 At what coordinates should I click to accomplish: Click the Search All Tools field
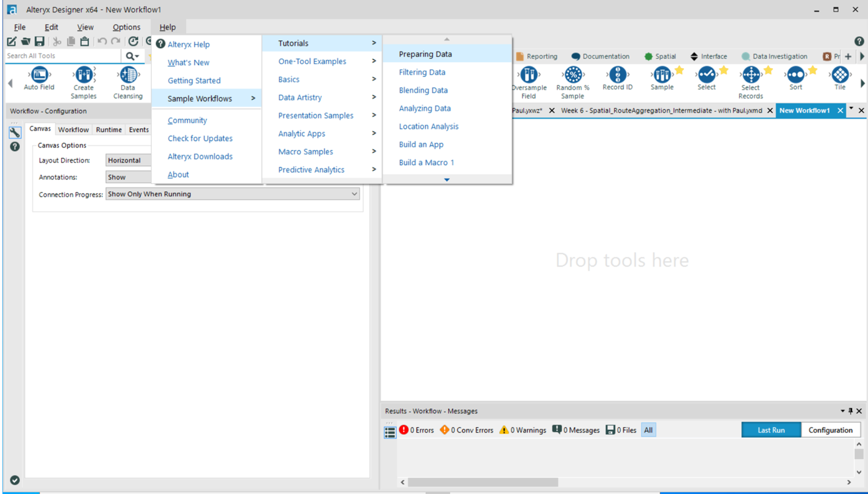click(62, 56)
